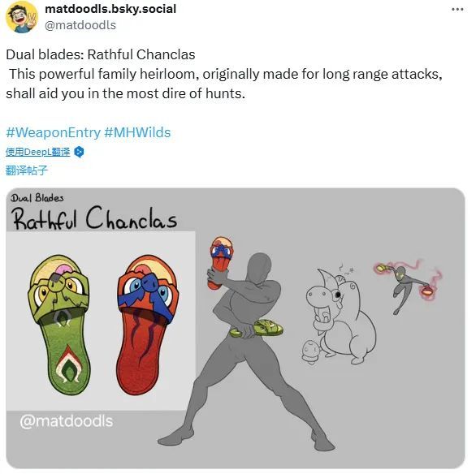The image size is (476, 474).
Task: Click the post description text about family heirloom
Action: (224, 84)
